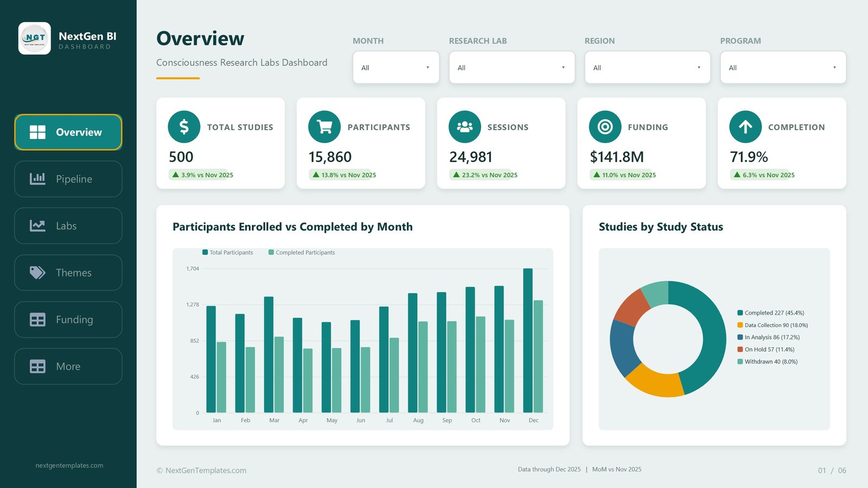The width and height of the screenshot is (868, 488).
Task: Click the Completion up-arrow icon
Action: click(745, 127)
